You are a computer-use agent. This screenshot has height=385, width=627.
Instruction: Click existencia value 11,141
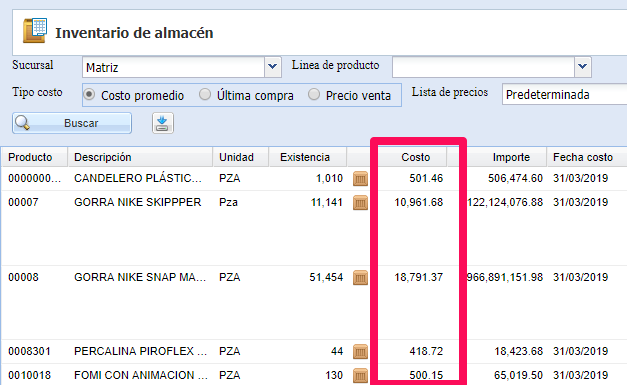(327, 202)
